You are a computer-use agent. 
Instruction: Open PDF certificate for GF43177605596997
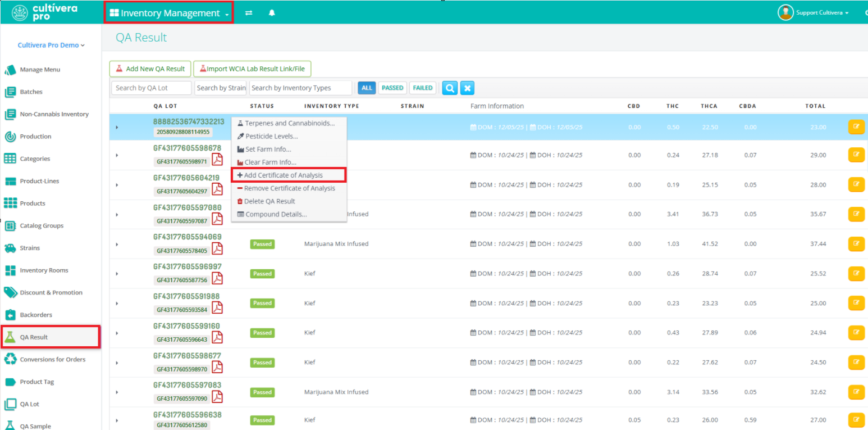coord(217,278)
